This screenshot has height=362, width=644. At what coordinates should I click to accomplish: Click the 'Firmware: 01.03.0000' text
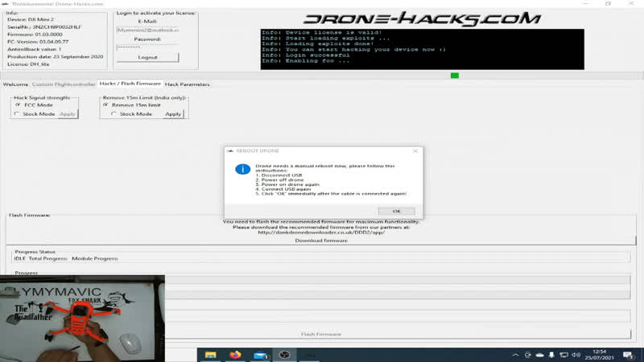(x=35, y=35)
